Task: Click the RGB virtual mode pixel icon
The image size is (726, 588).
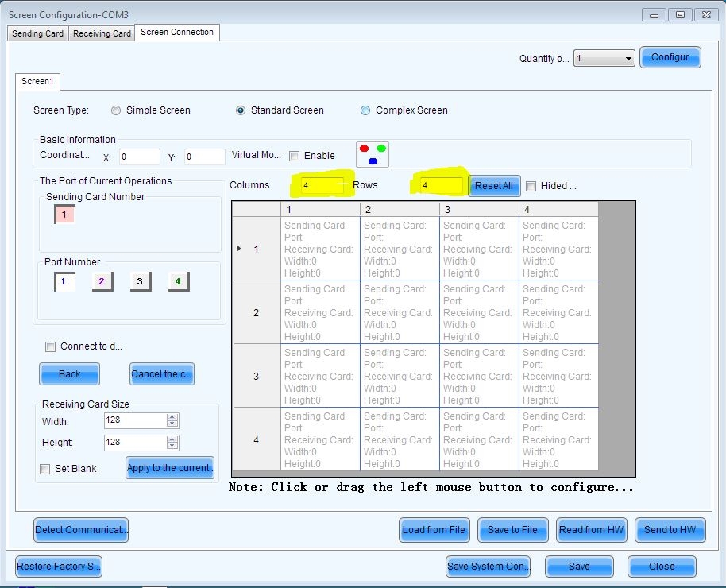Action: coord(372,155)
